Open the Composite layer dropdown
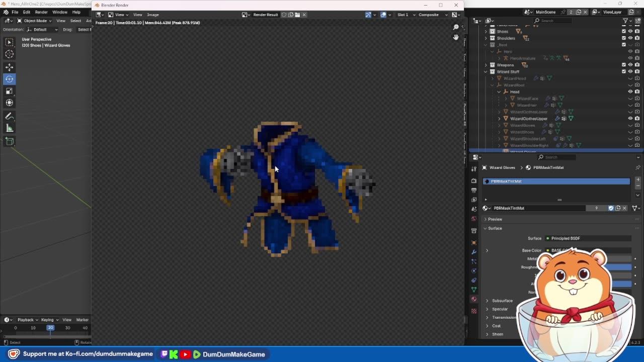Screen dimensions: 644x362 point(432,15)
